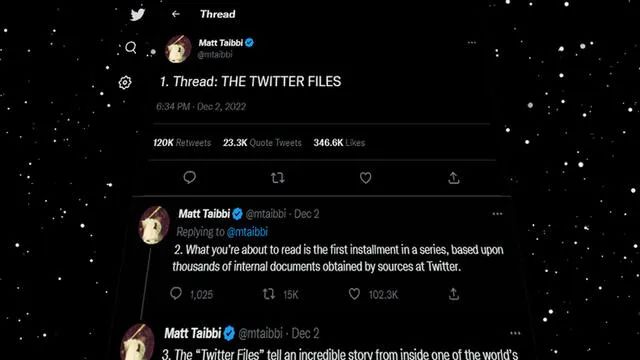Open more options on the second tweet

pyautogui.click(x=497, y=214)
